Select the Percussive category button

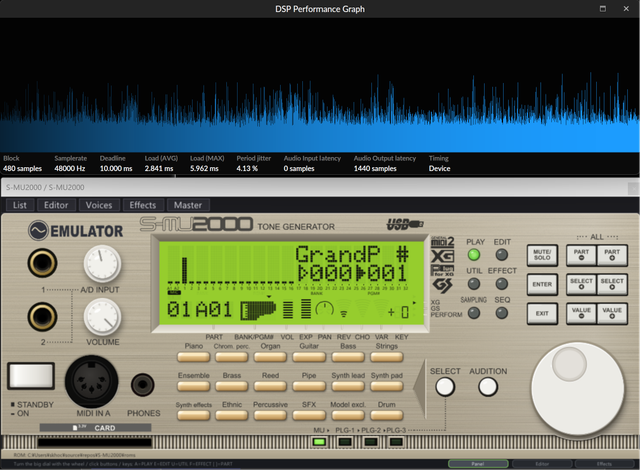pyautogui.click(x=270, y=416)
